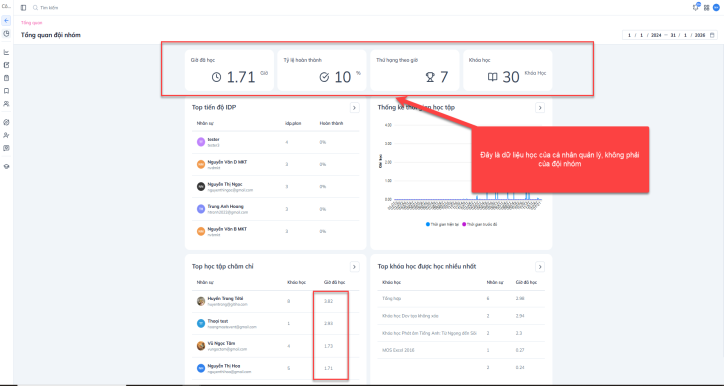Click the check icon in Tỷ lệ hoàn thành card

click(x=324, y=77)
